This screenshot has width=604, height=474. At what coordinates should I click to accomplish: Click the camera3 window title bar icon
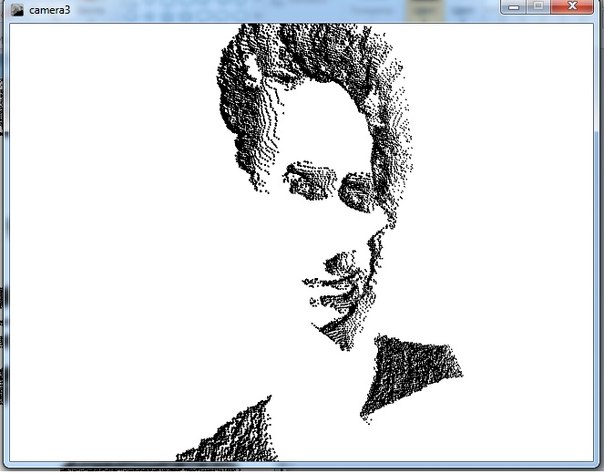click(17, 10)
